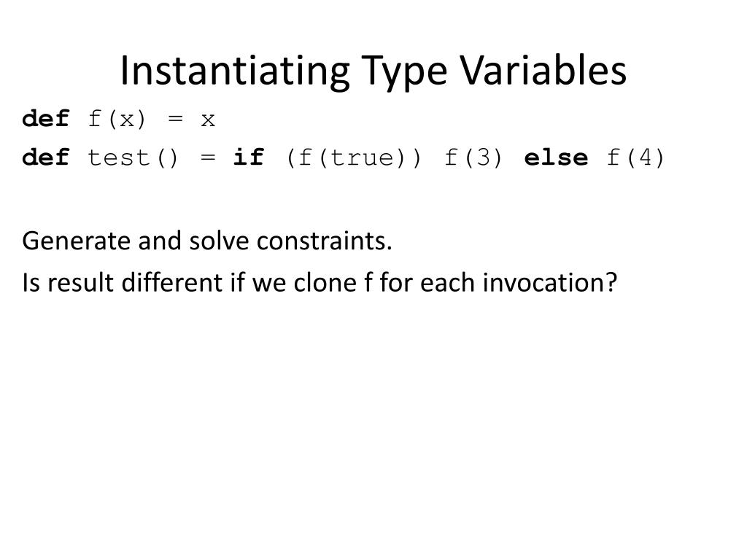Select the bold "else" keyword
The image size is (747, 560).
(556, 157)
